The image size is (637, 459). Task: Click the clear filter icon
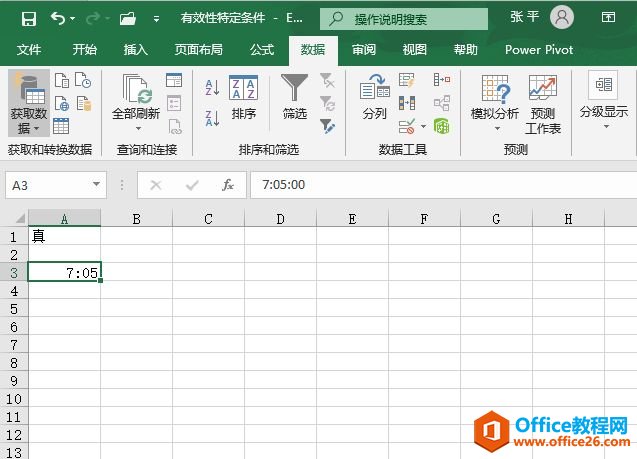[327, 80]
